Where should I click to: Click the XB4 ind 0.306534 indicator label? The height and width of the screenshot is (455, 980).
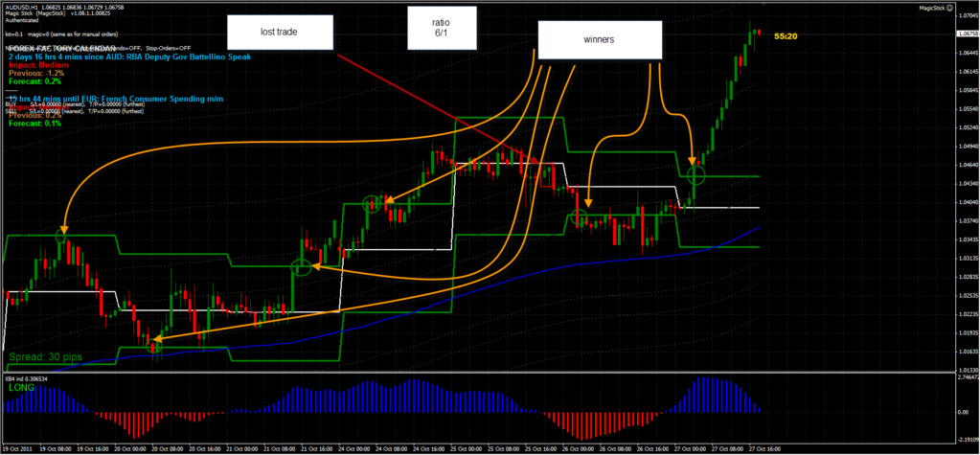point(26,378)
